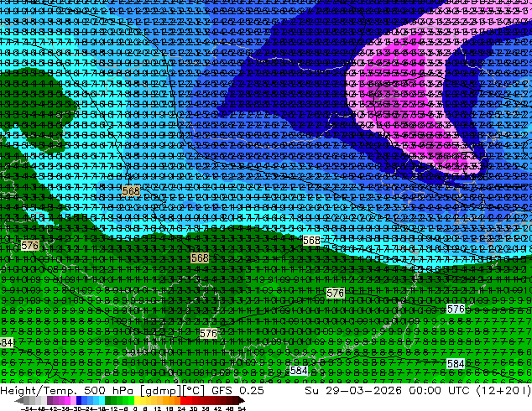532x411 pixels.
Task: Click the rightmost 576 contour label
Action: pos(456,310)
